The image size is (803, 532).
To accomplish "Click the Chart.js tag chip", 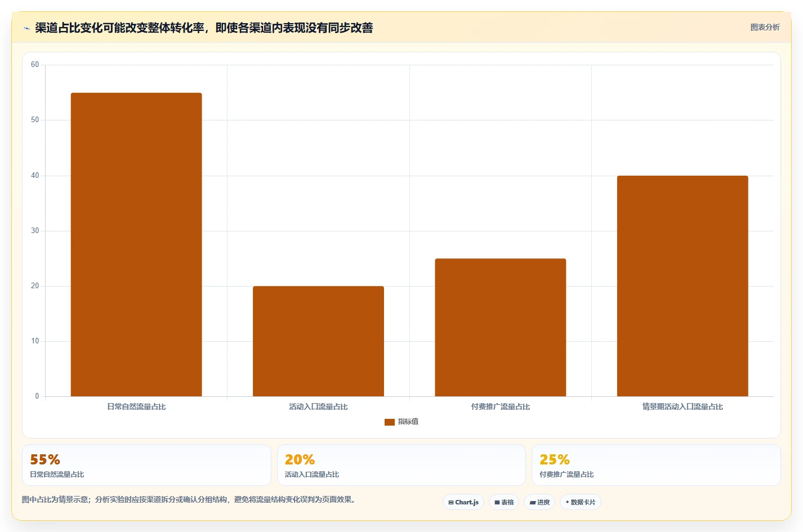I will point(463,502).
